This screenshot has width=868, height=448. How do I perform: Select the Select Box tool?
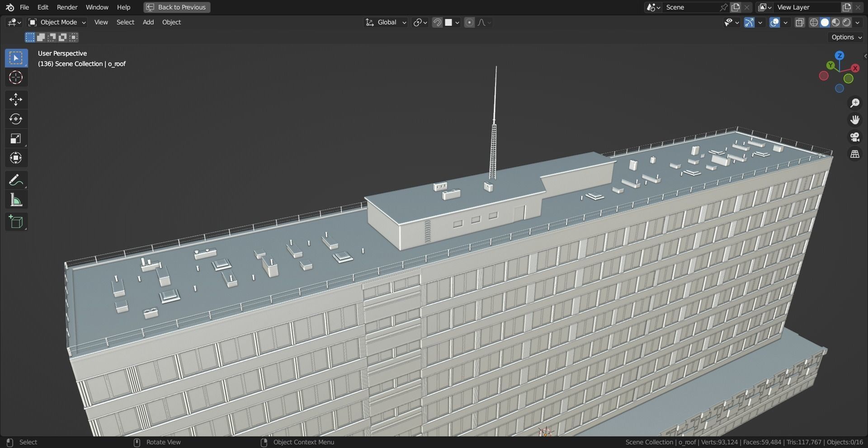pyautogui.click(x=16, y=58)
